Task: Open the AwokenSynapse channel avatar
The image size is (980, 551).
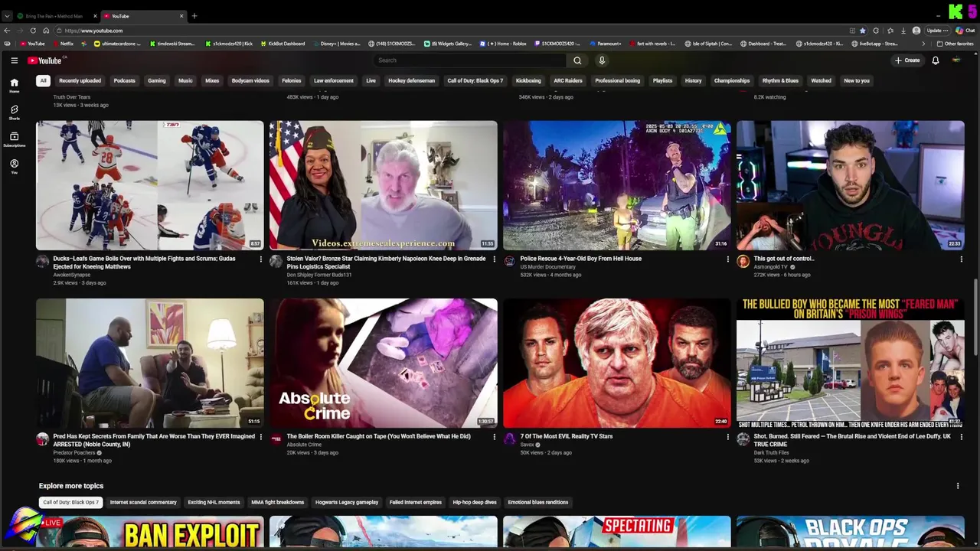Action: [43, 262]
